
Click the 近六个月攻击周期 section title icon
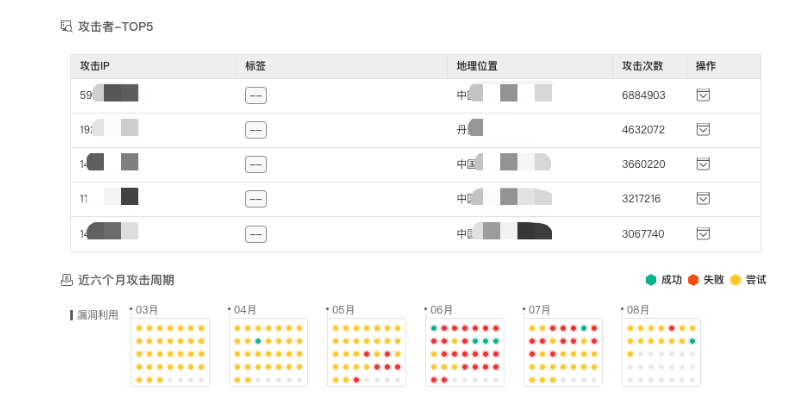(66, 280)
